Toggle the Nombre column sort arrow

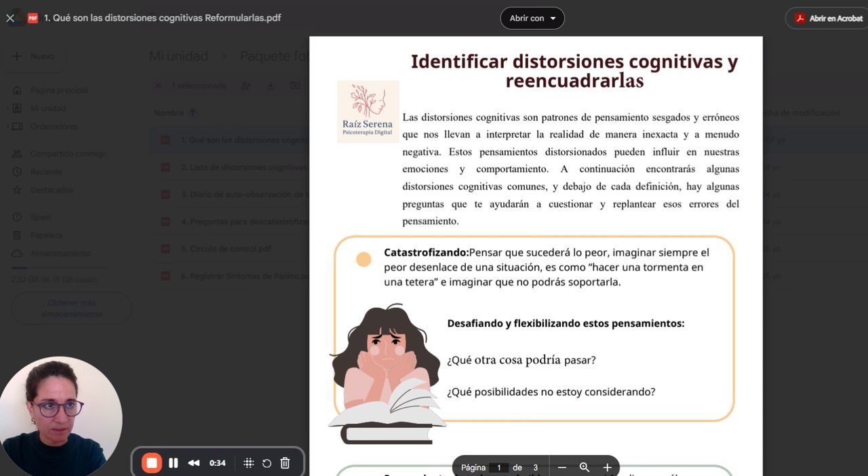coord(193,113)
